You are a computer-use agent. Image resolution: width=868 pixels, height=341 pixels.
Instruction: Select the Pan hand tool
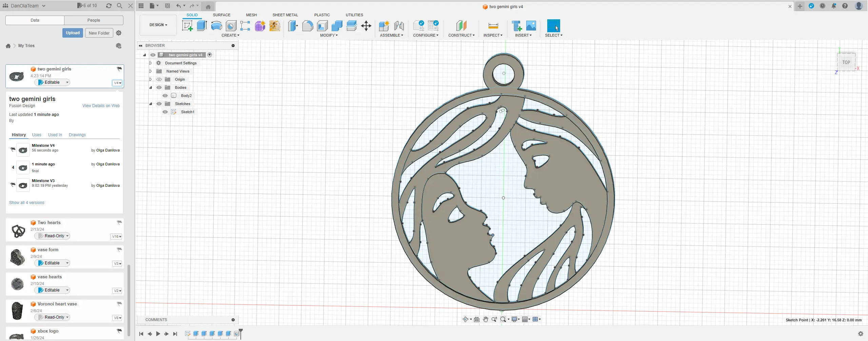486,319
